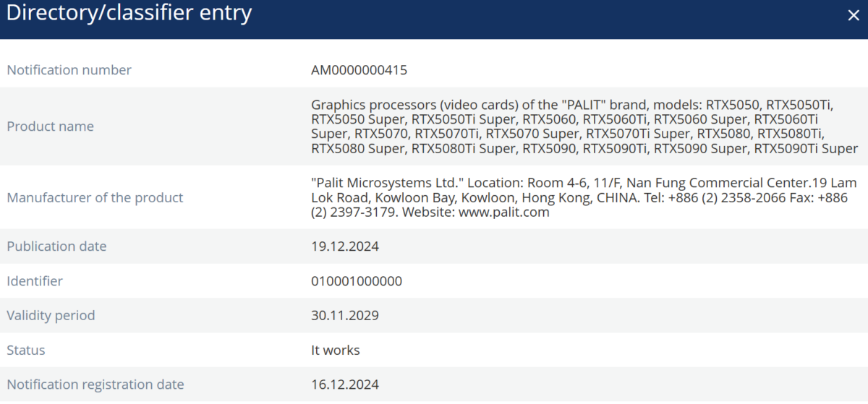This screenshot has width=868, height=404.
Task: Click the Directory/classifier entry header title
Action: coord(129,13)
